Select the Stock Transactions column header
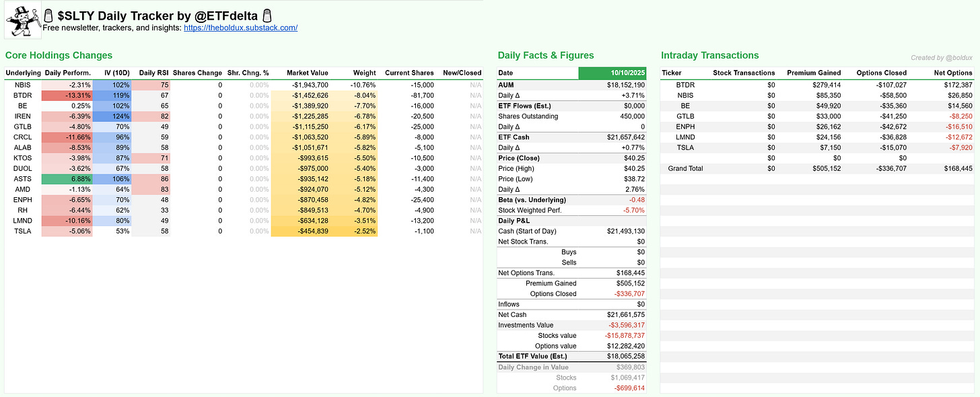The height and width of the screenshot is (397, 980). tap(744, 73)
